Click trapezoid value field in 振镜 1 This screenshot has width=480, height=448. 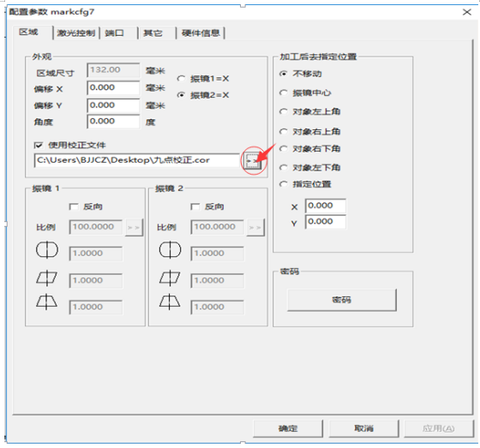(96, 308)
